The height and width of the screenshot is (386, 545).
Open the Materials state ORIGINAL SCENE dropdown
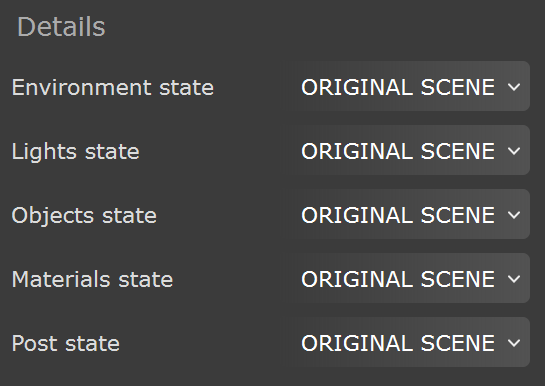412,278
